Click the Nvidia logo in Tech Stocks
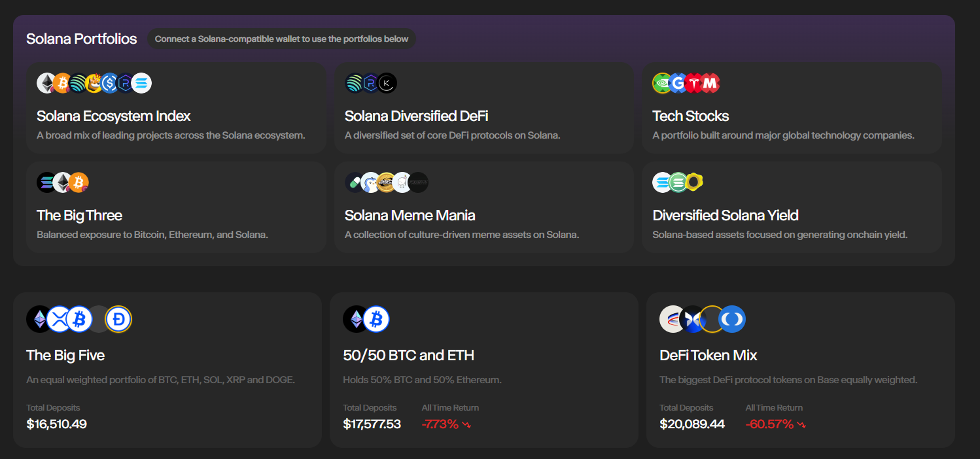Viewport: 980px width, 459px height. pos(662,83)
